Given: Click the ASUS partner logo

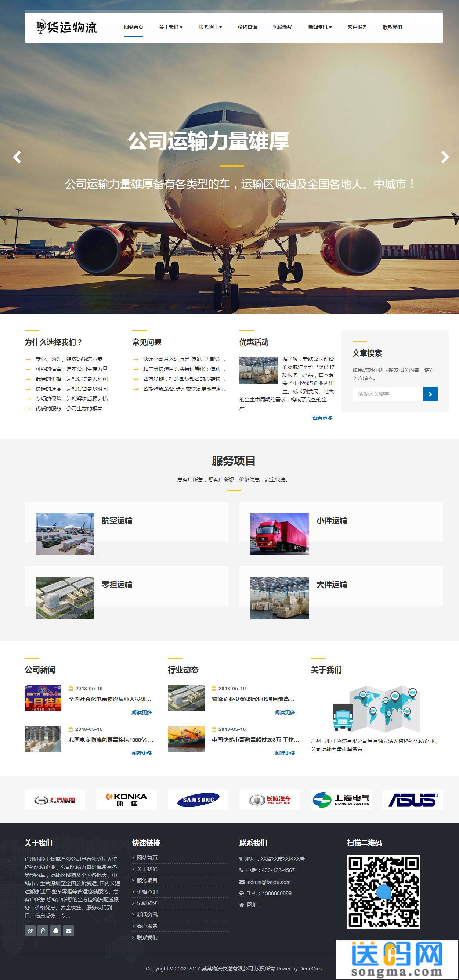Looking at the screenshot, I should pos(413,800).
